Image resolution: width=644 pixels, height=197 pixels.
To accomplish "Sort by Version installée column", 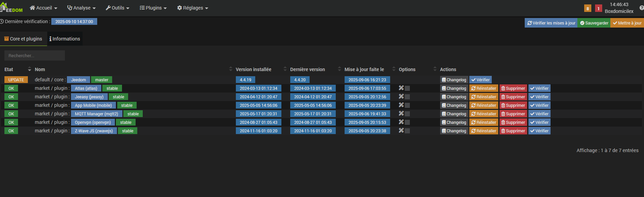I will [x=261, y=69].
